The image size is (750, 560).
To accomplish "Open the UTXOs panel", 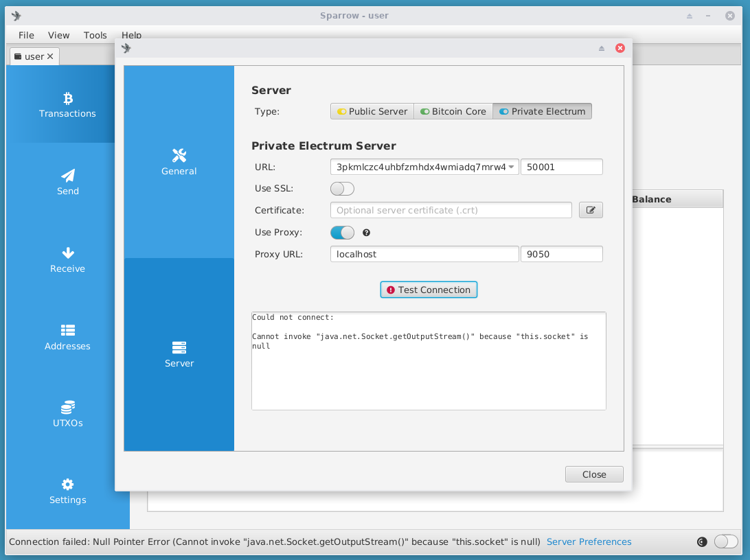I will tap(67, 415).
